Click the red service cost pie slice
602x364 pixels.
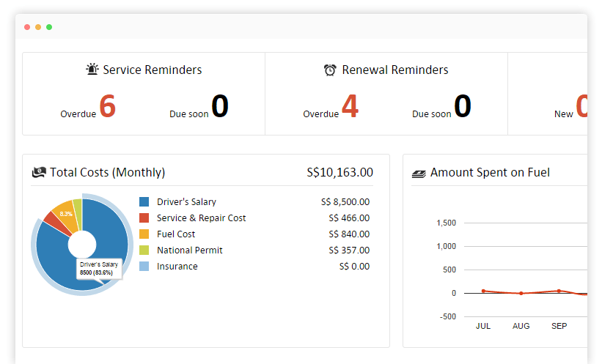(56, 223)
